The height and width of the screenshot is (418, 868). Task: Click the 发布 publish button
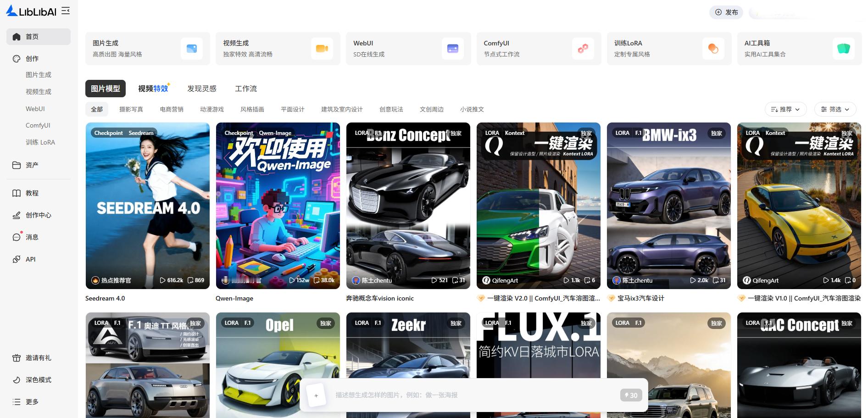pyautogui.click(x=727, y=12)
